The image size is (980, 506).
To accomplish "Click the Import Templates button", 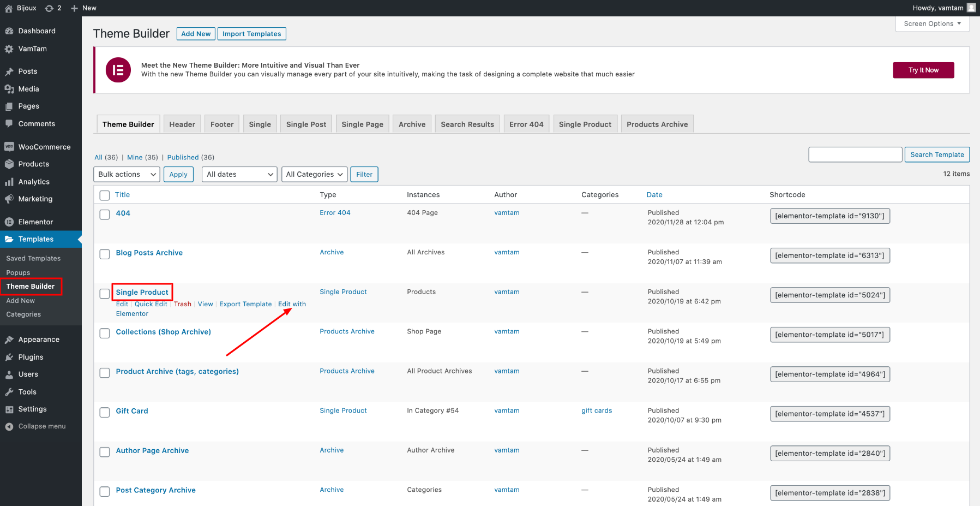I will tap(252, 34).
